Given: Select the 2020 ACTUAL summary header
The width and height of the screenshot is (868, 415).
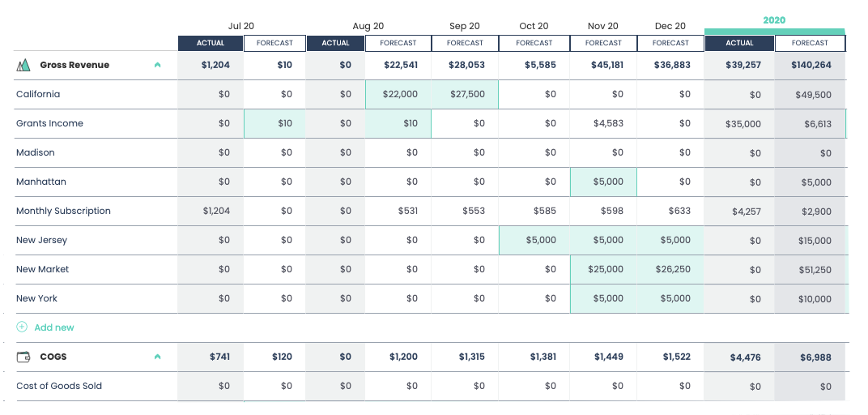Looking at the screenshot, I should 739,43.
